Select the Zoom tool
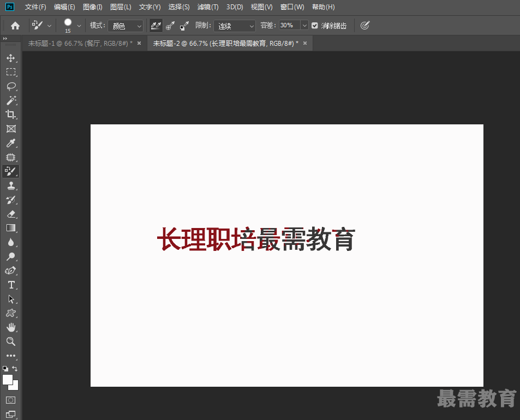Image resolution: width=520 pixels, height=420 pixels. coord(10,341)
